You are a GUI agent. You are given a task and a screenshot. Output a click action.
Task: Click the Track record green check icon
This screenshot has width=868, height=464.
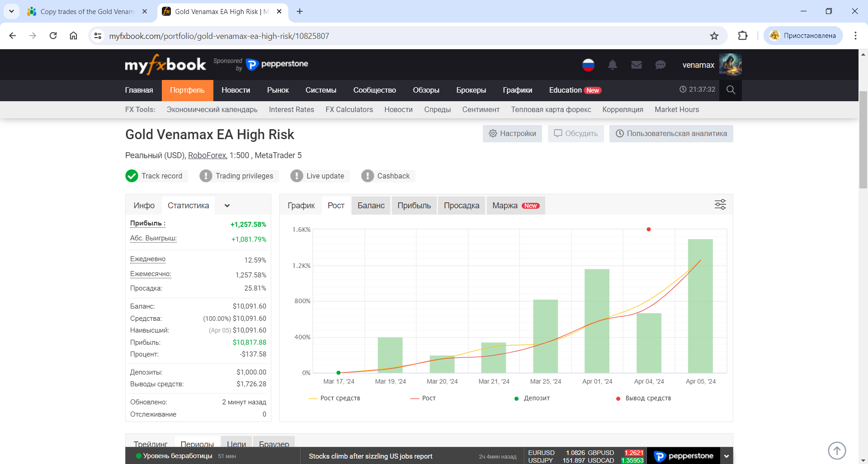click(x=132, y=176)
